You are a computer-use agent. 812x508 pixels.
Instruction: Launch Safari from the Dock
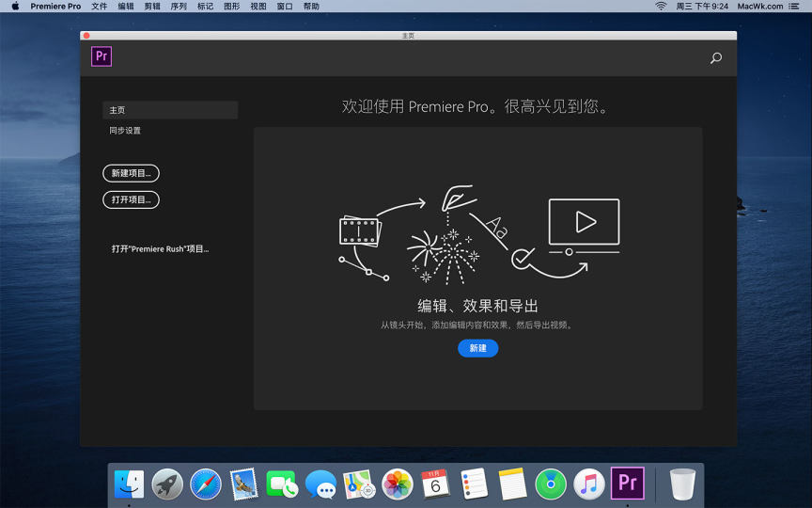[x=206, y=484]
